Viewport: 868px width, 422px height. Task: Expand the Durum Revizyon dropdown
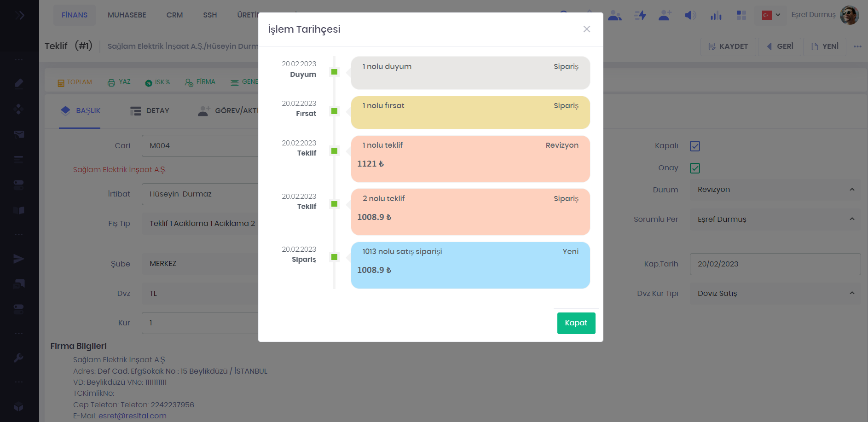coord(775,190)
